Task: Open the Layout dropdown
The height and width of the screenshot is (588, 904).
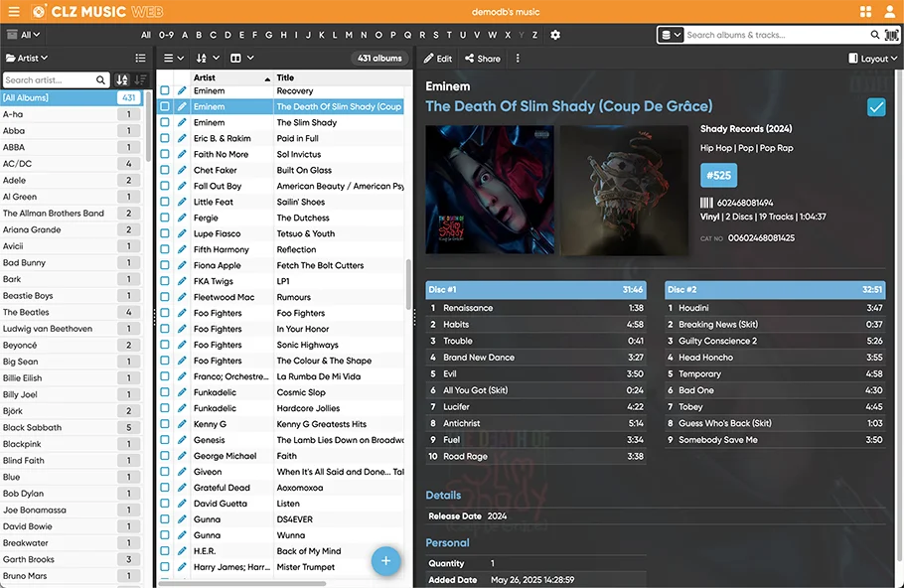Action: click(x=873, y=59)
